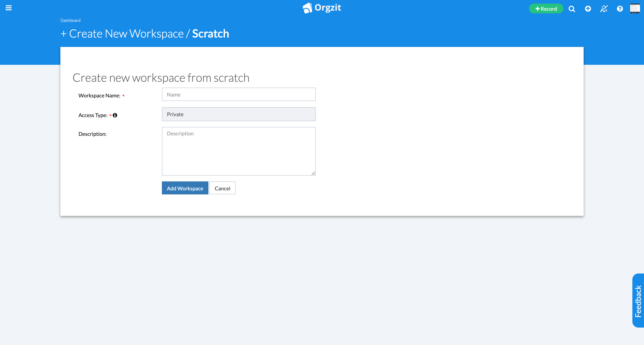Open the Feedback side tab
Image resolution: width=644 pixels, height=345 pixels.
click(638, 301)
